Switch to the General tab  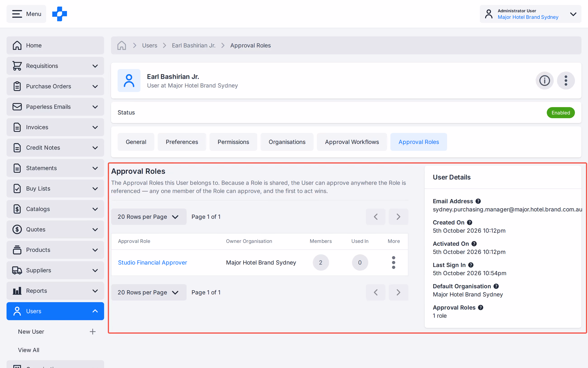[x=136, y=142]
